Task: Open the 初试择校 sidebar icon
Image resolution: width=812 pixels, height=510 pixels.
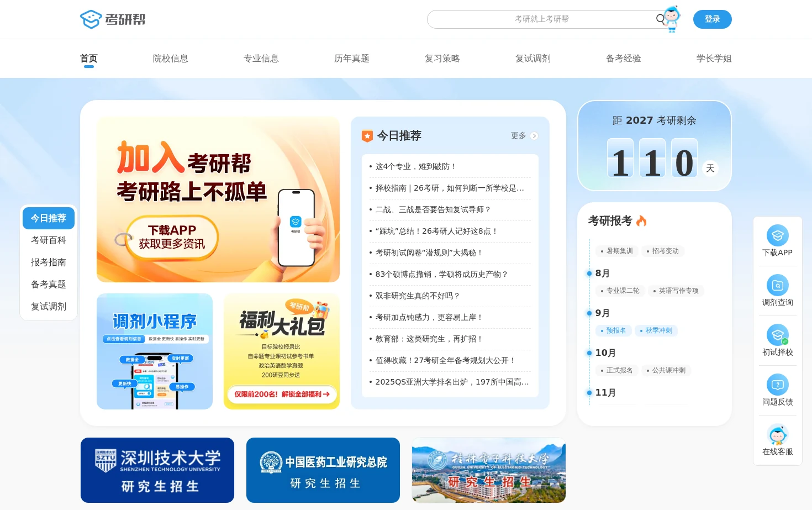Action: 777,335
